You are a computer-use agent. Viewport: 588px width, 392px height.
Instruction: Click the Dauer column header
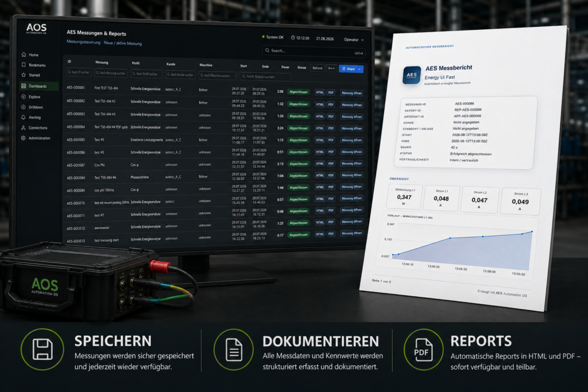click(285, 67)
